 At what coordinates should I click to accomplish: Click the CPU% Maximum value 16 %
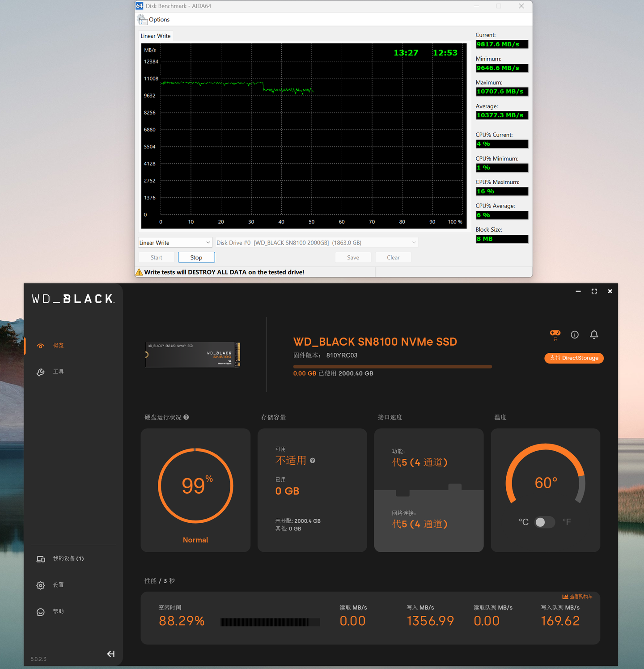(x=502, y=191)
